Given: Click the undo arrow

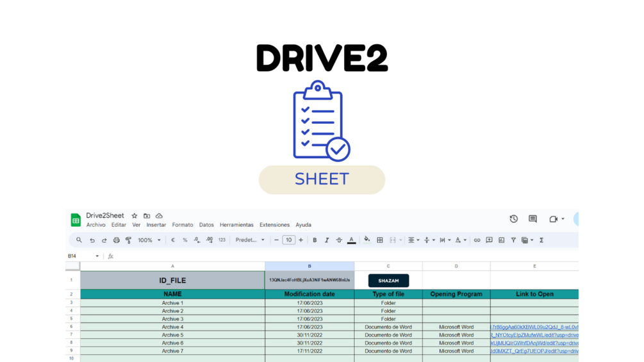Looking at the screenshot, I should (x=92, y=240).
